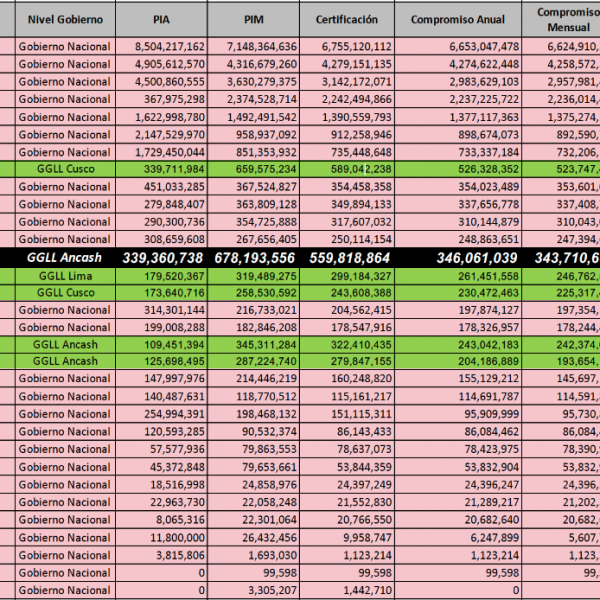Click the "Nivel Gobierno" column header
The width and height of the screenshot is (600, 600).
tap(65, 19)
